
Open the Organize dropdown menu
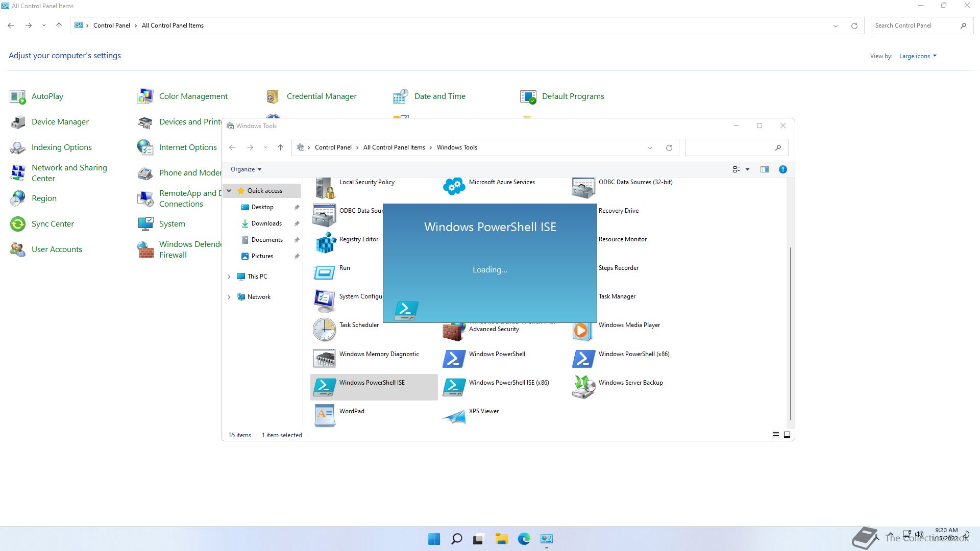pyautogui.click(x=246, y=169)
